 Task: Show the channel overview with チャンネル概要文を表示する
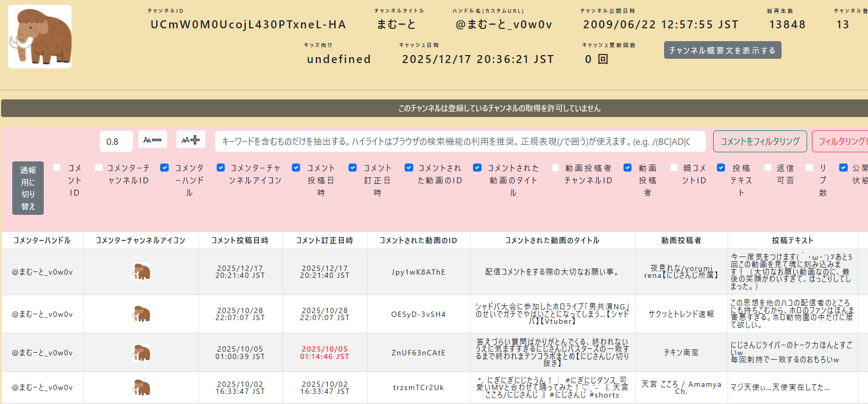(x=722, y=50)
